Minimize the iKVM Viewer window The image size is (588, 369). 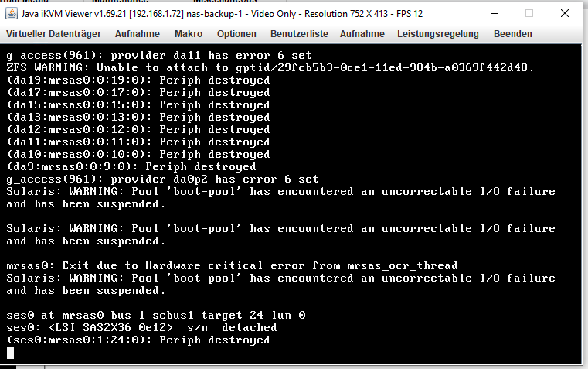[x=495, y=13]
